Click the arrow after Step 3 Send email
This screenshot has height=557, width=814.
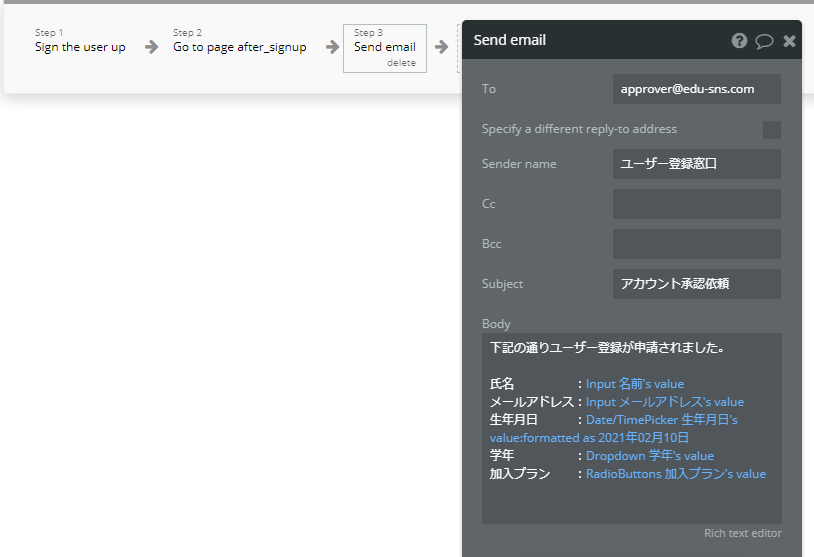441,47
